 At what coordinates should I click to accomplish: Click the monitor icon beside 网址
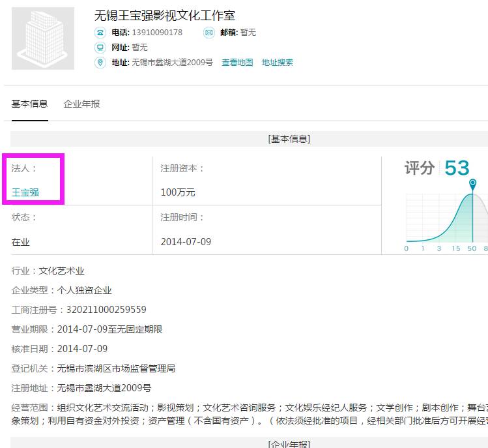click(100, 48)
